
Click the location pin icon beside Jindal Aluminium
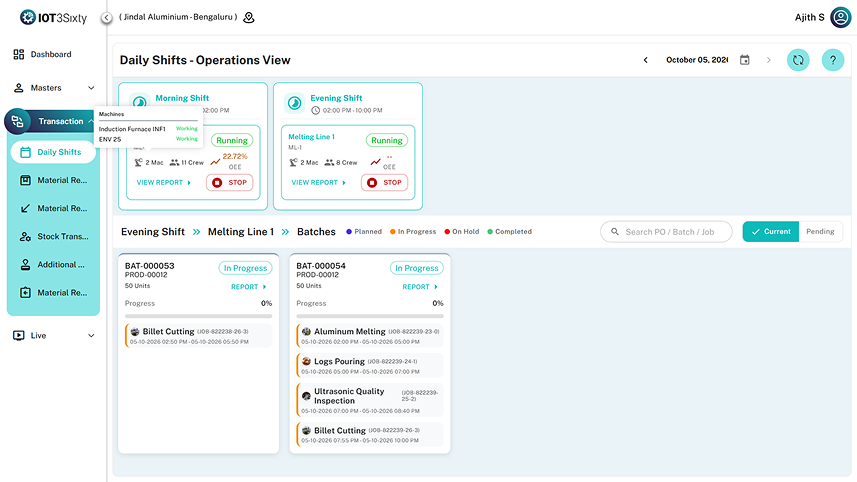click(x=249, y=17)
